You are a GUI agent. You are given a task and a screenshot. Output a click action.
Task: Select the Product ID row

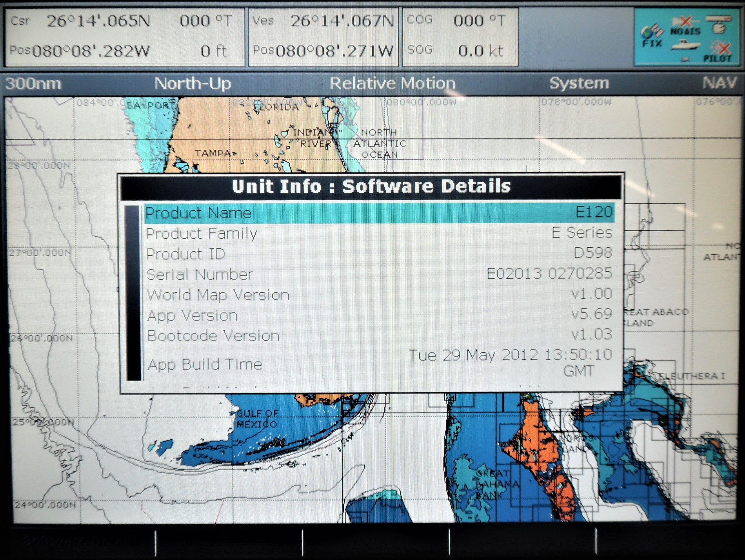click(x=379, y=254)
